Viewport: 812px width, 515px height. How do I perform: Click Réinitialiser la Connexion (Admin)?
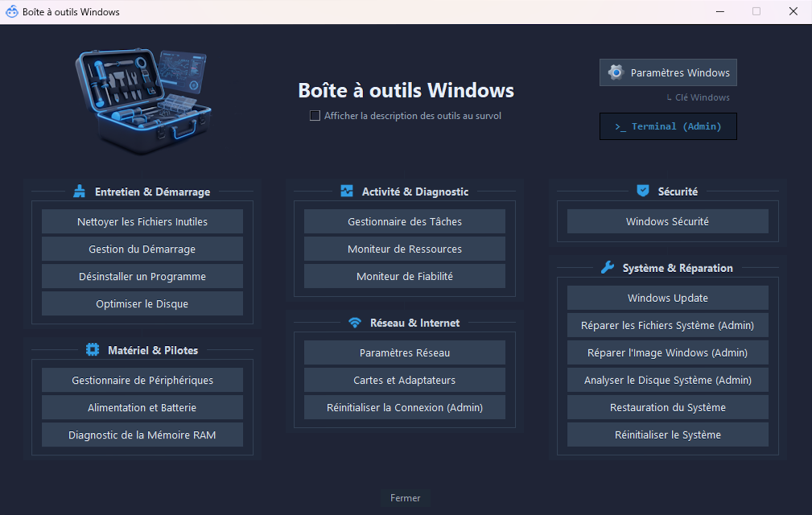tap(405, 407)
